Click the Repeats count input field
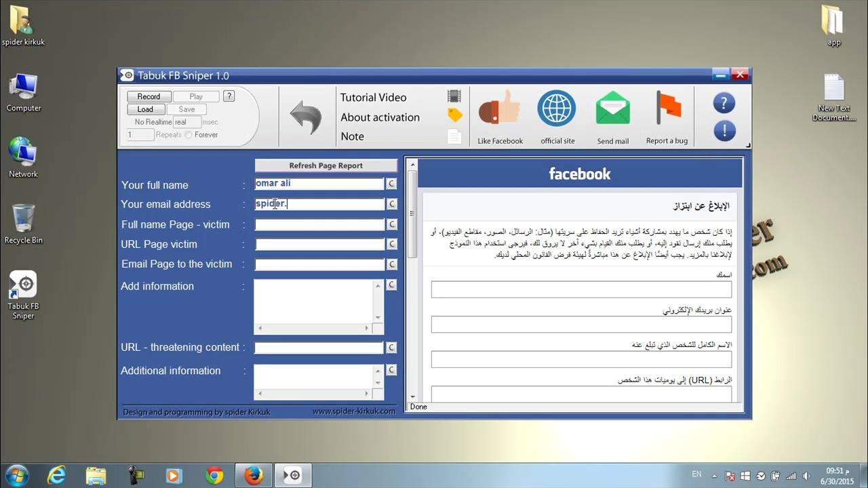Screen dimensions: 868x488 tap(140, 135)
